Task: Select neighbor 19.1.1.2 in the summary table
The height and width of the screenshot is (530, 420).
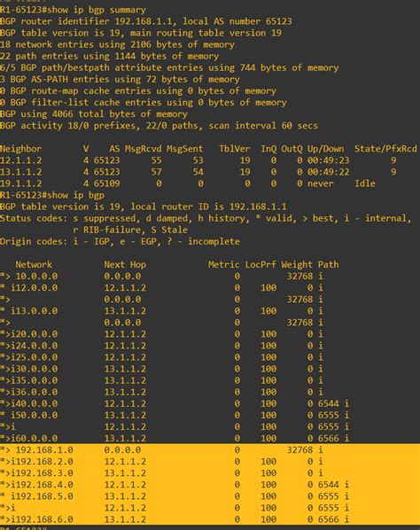Action: [x=21, y=183]
